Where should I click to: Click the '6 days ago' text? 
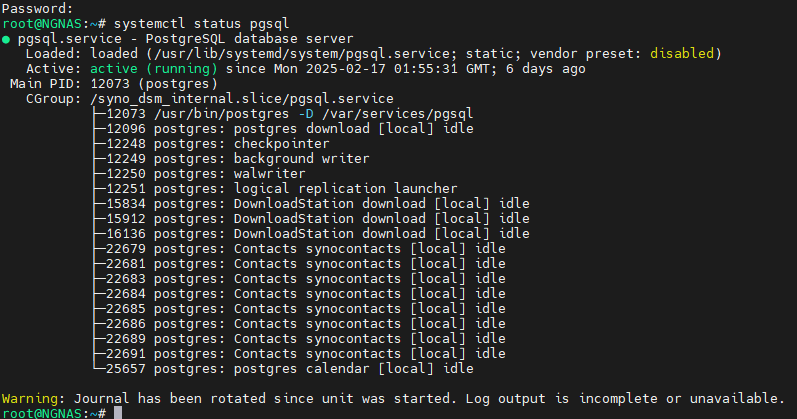(x=545, y=69)
